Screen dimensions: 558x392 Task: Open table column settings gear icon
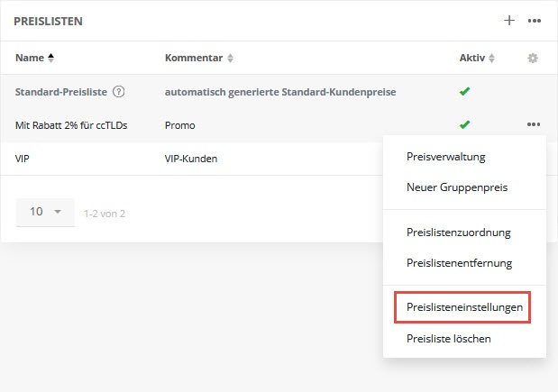pyautogui.click(x=533, y=58)
